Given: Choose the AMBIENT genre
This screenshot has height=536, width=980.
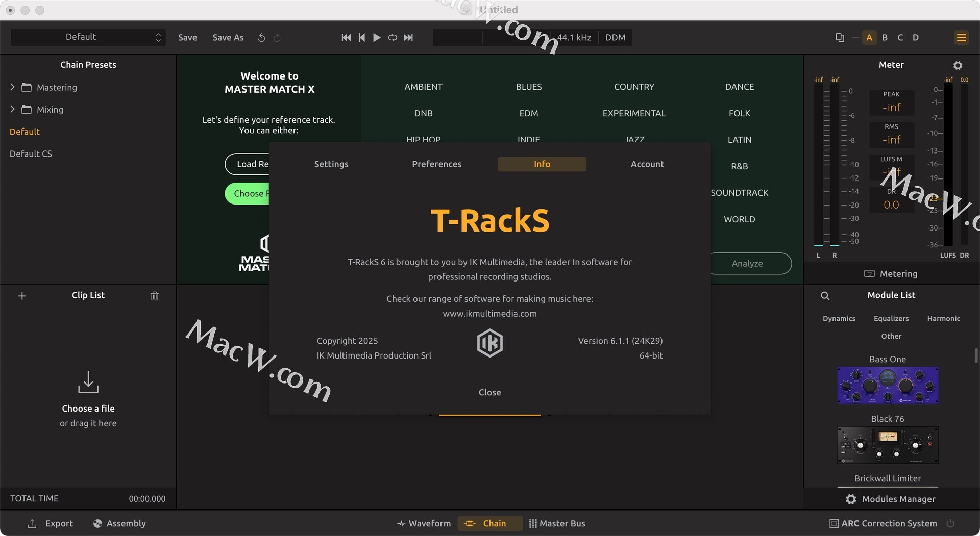Looking at the screenshot, I should pyautogui.click(x=423, y=87).
